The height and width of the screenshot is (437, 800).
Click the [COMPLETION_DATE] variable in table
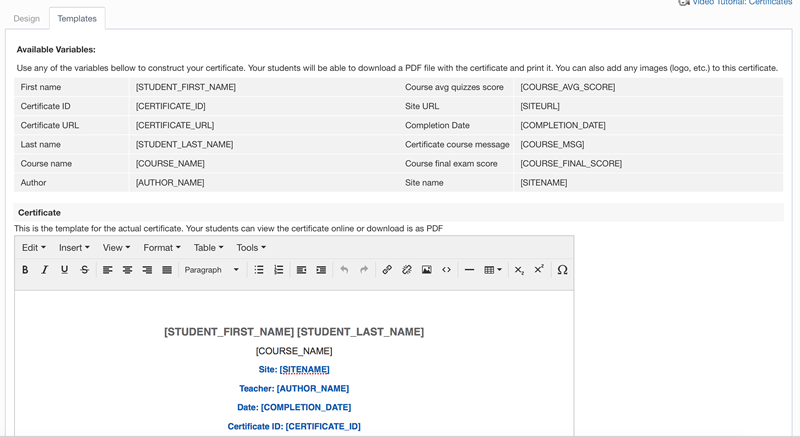[x=563, y=125]
